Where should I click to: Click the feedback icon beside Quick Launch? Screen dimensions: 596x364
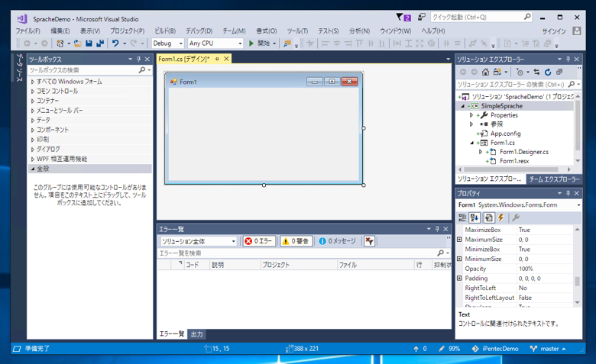[421, 17]
